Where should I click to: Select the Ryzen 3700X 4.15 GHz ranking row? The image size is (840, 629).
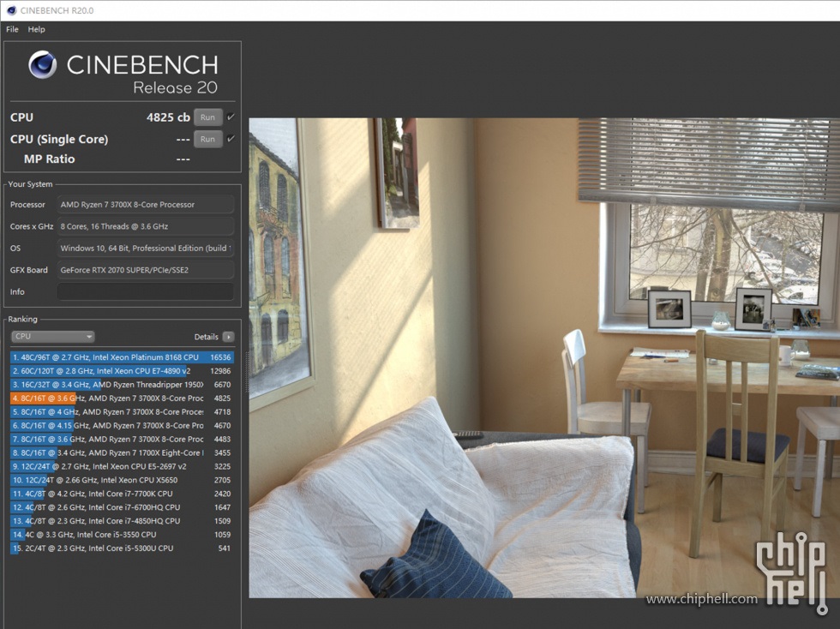pyautogui.click(x=122, y=425)
